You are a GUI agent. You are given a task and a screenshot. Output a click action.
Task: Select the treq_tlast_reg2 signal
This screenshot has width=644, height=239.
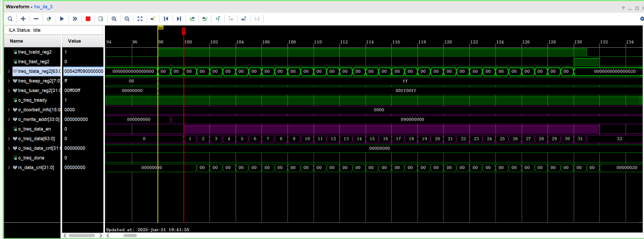(33, 62)
